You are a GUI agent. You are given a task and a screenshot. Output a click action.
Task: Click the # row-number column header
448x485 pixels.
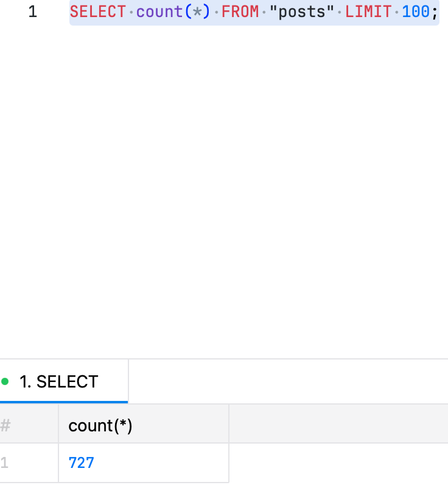pos(6,426)
